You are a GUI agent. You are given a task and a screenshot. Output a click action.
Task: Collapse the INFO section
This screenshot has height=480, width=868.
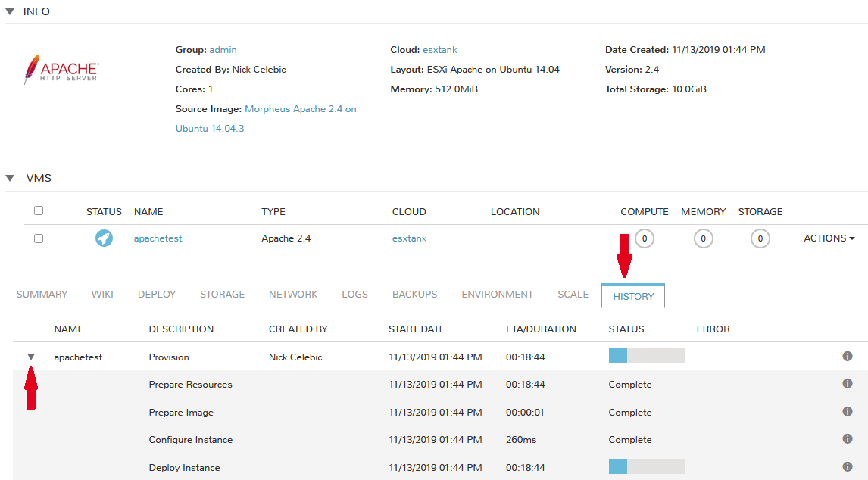(x=10, y=11)
